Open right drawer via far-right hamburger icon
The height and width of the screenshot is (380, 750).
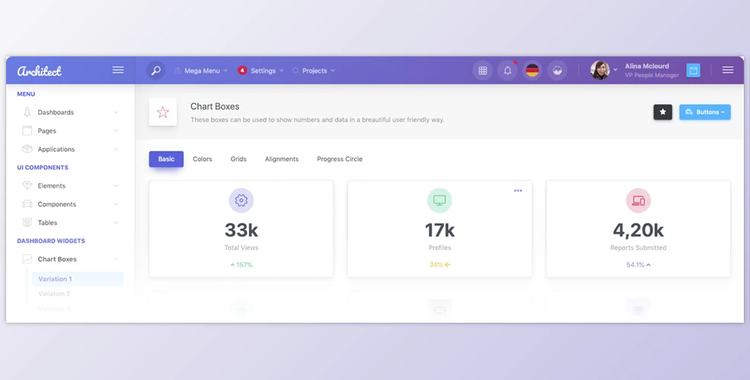pyautogui.click(x=728, y=70)
